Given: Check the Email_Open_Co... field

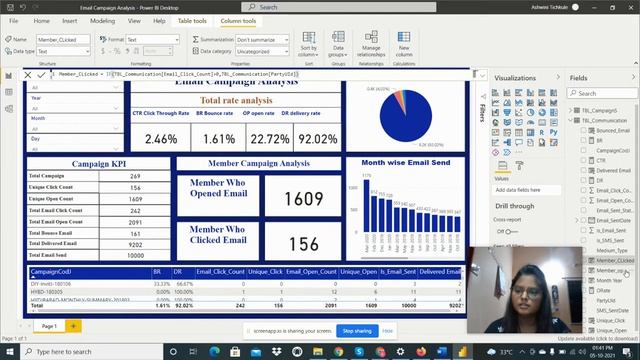Looking at the screenshot, I should click(584, 200).
